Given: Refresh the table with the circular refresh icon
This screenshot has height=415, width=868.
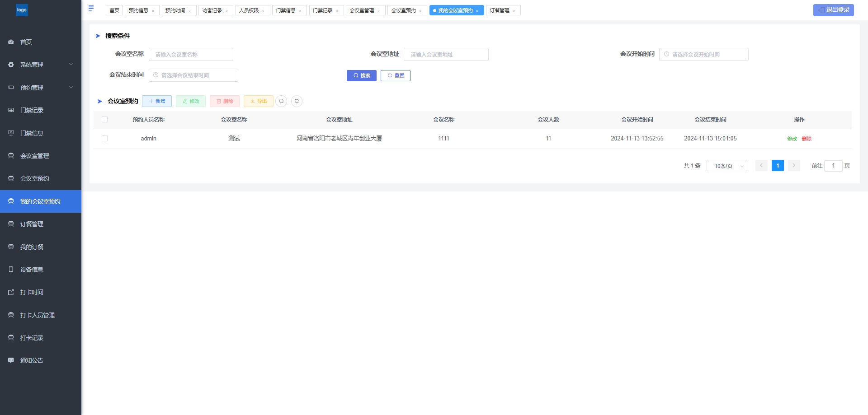Looking at the screenshot, I should click(297, 101).
